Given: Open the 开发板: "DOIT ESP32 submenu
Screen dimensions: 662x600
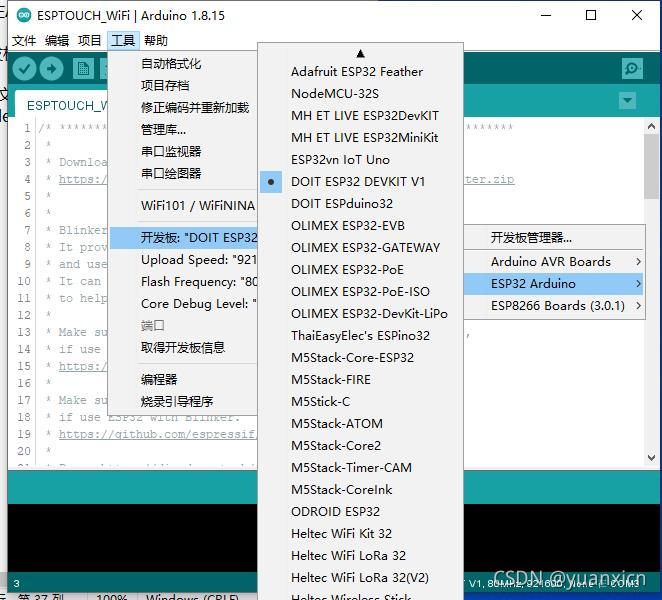Looking at the screenshot, I should (183, 238).
